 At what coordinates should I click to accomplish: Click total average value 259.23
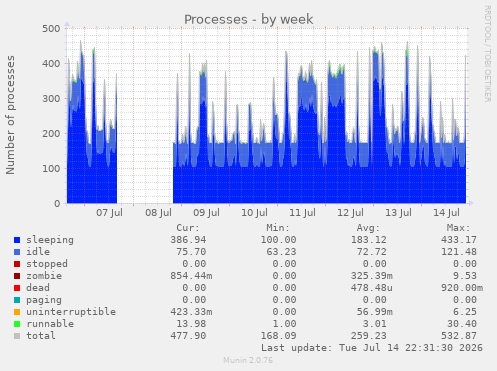point(369,336)
